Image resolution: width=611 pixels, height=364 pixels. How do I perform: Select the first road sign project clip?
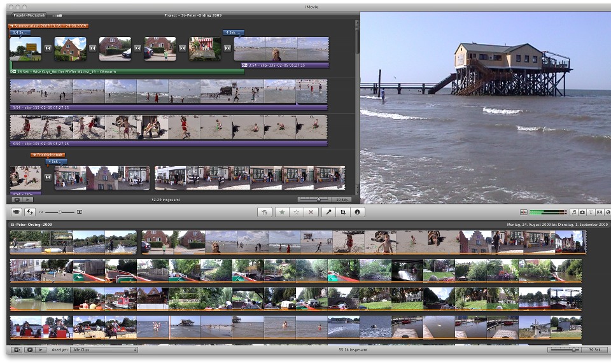tap(25, 49)
